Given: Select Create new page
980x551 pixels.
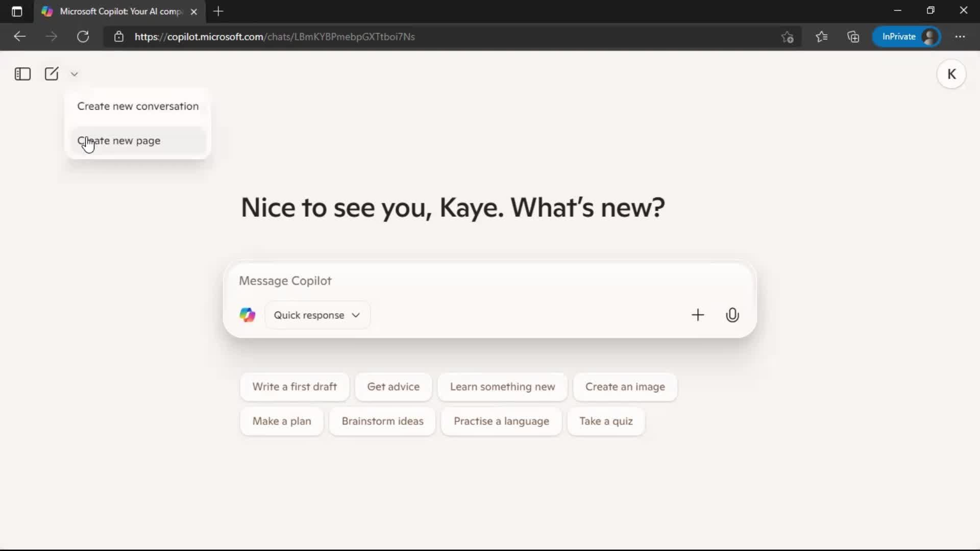Looking at the screenshot, I should click(119, 141).
